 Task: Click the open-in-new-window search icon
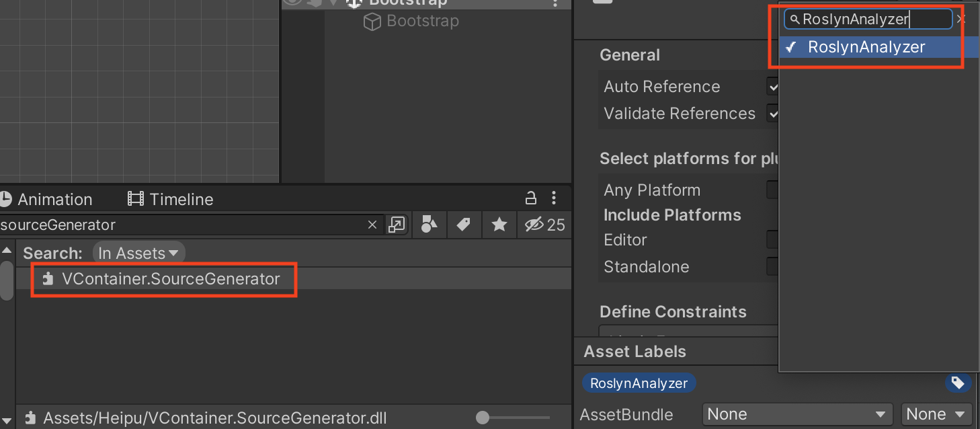tap(397, 225)
